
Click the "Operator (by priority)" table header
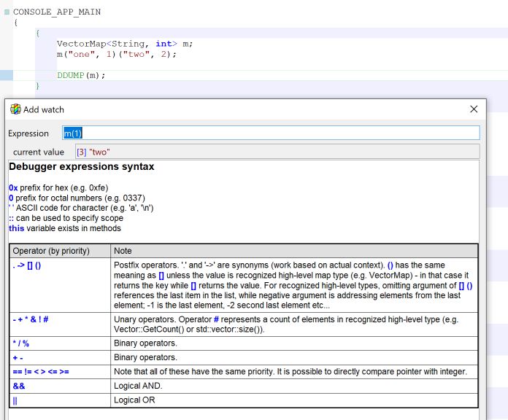[x=51, y=251]
